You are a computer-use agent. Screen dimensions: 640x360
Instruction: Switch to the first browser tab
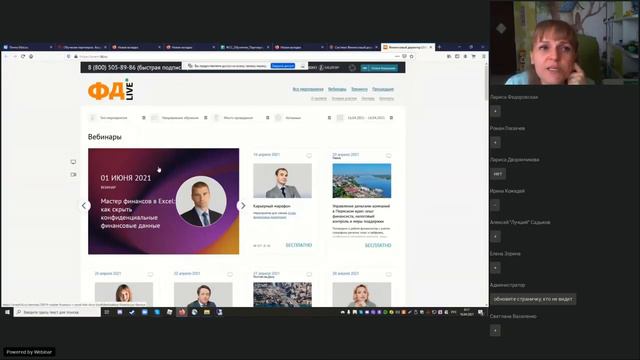[x=28, y=47]
